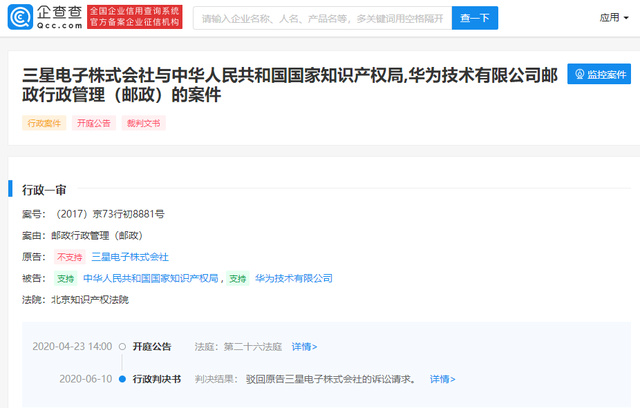Viewport: 640px width, 408px height.
Task: Click the blue timeline marker for 2020-06-10
Action: (x=122, y=379)
